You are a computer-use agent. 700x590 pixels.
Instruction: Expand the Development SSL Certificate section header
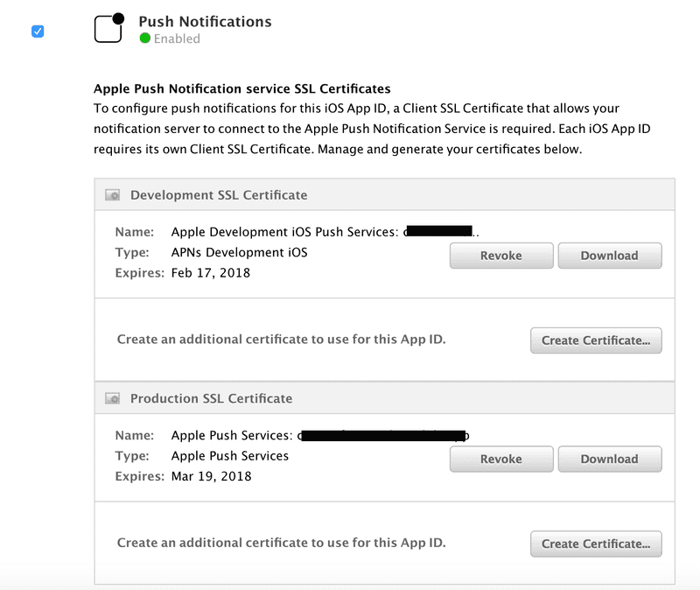pos(219,194)
